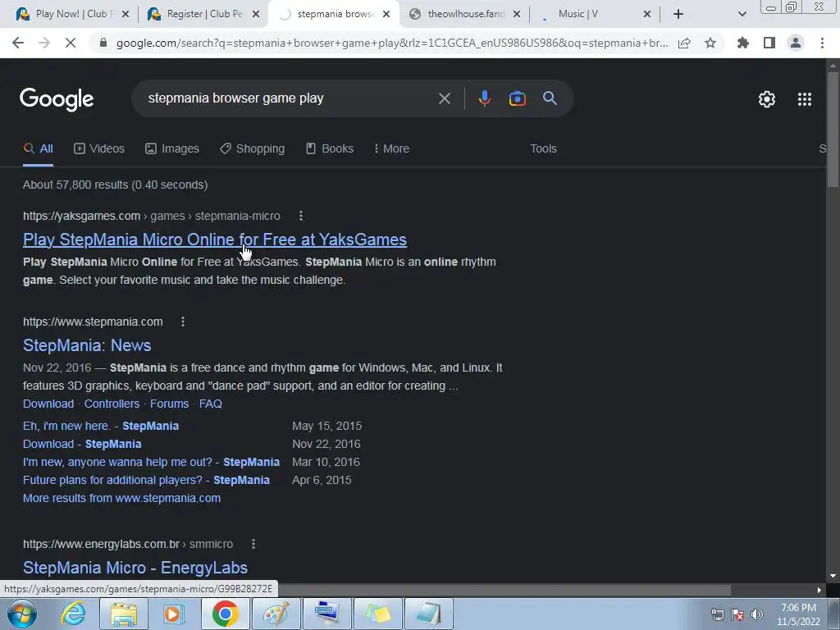Start voice search with the microphone
This screenshot has height=630, width=840.
[484, 98]
